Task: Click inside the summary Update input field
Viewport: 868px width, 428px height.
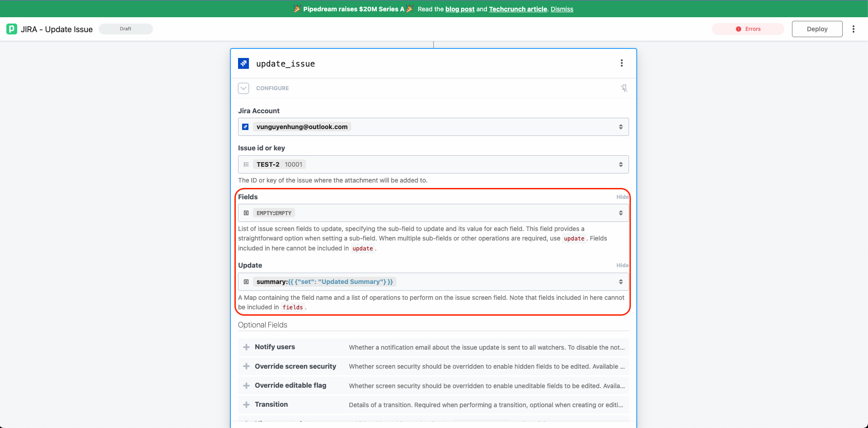Action: coord(453,281)
